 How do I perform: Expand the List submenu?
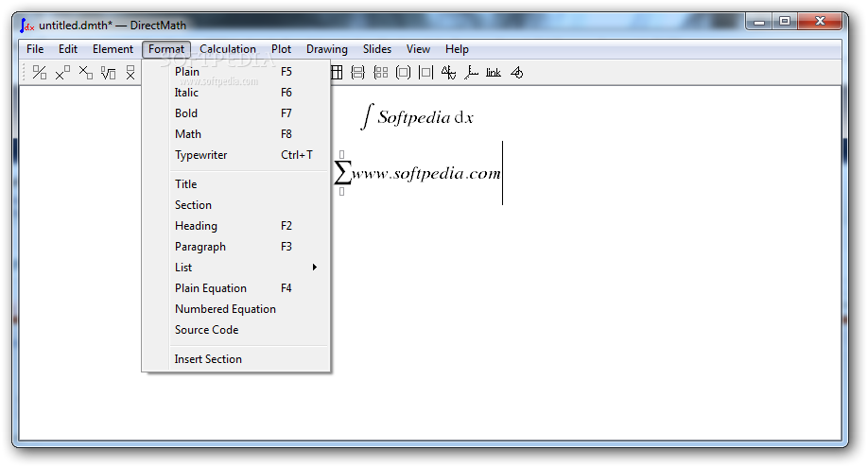(235, 268)
